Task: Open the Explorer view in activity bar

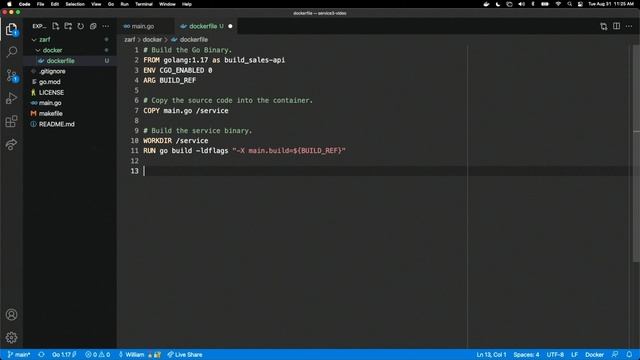Action: coord(11,29)
